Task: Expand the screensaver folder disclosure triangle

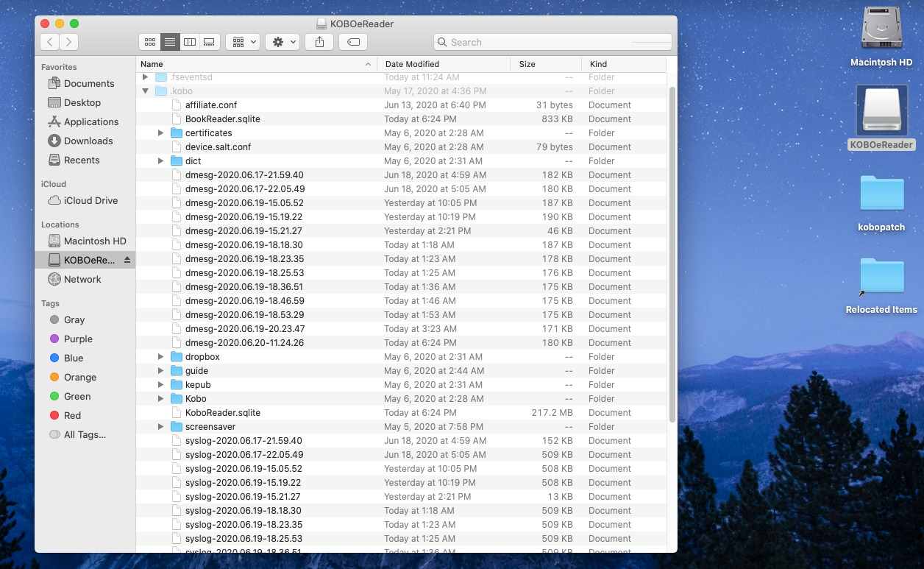Action: point(160,427)
